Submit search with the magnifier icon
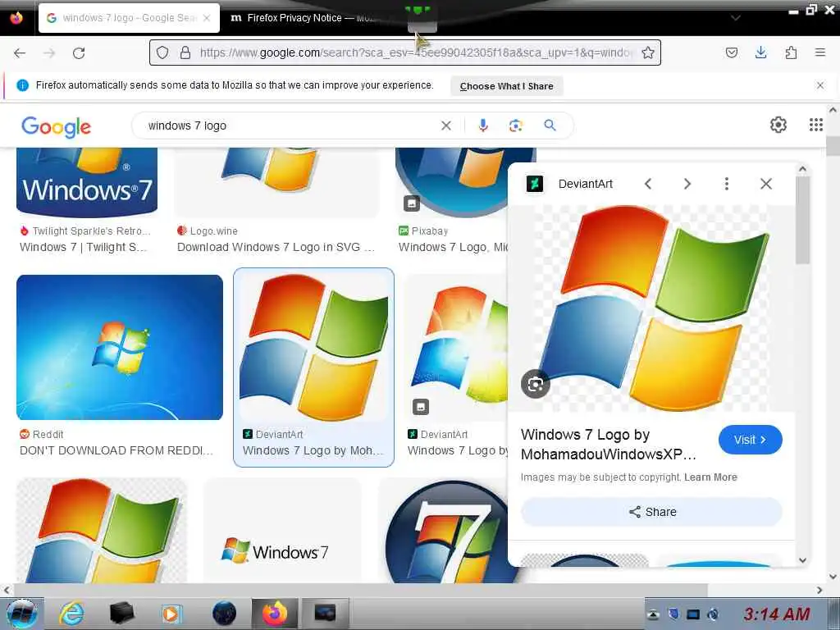Screen dimensions: 840x630 click(x=550, y=126)
